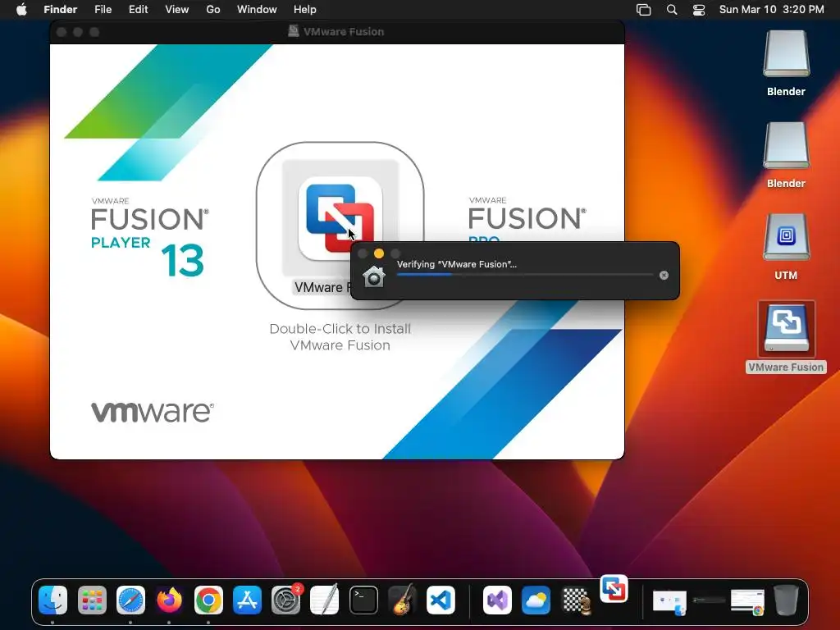Screen dimensions: 840x630
Task: Open the File menu
Action: (x=103, y=10)
